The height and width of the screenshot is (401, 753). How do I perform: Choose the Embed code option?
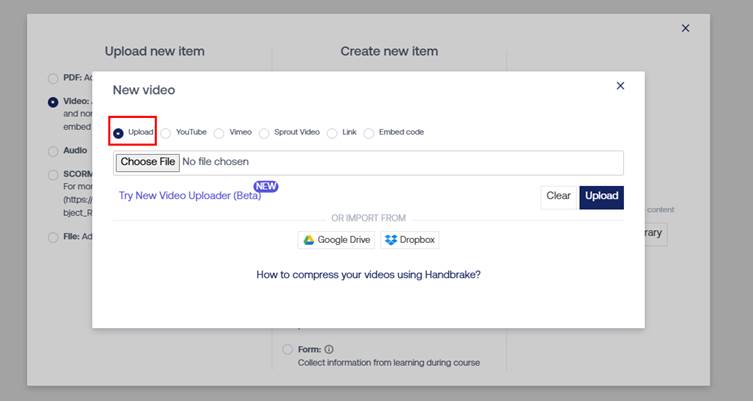[369, 132]
